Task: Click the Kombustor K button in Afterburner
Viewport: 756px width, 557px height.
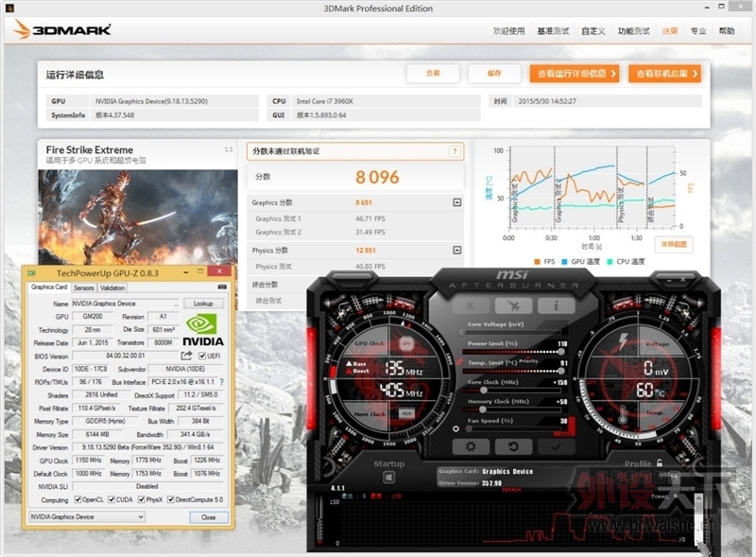Action: click(471, 305)
